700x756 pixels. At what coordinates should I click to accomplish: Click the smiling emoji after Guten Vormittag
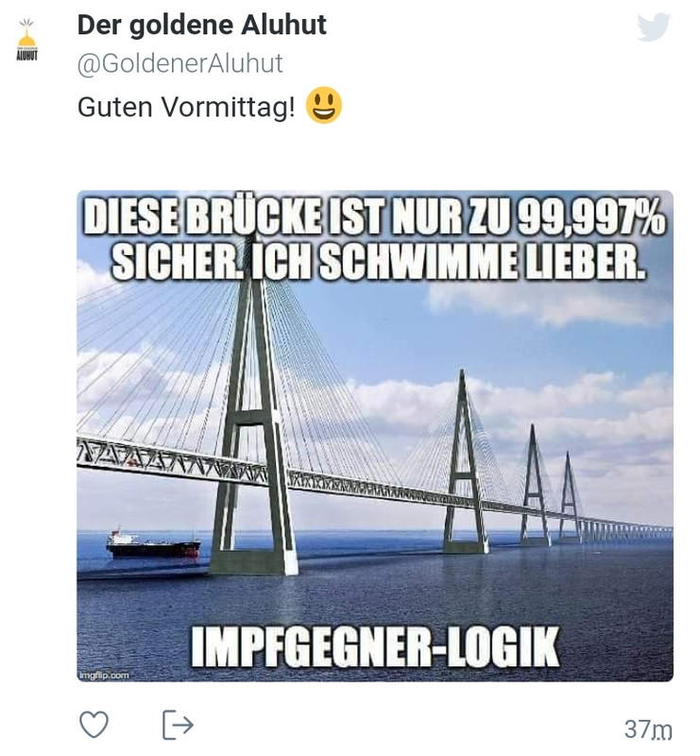click(324, 105)
